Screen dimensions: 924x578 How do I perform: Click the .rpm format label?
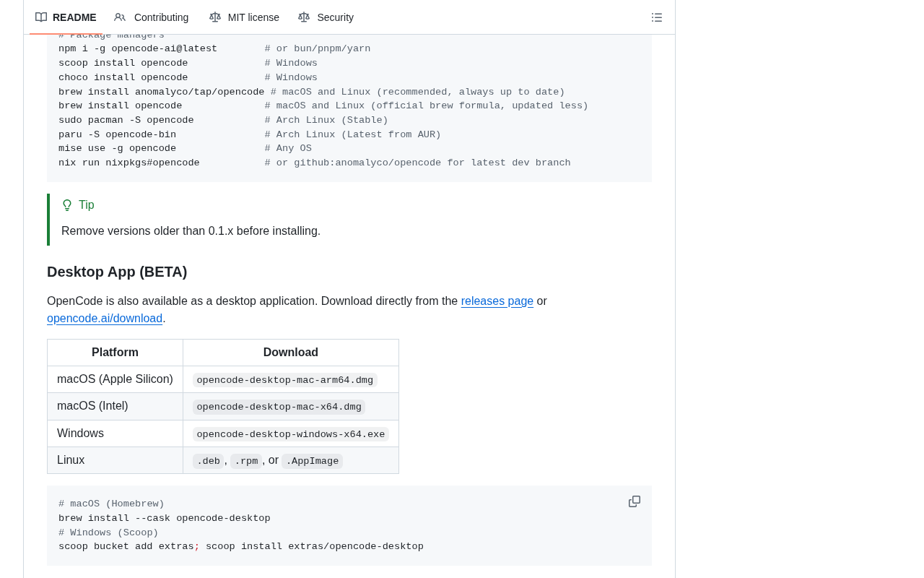pyautogui.click(x=246, y=461)
